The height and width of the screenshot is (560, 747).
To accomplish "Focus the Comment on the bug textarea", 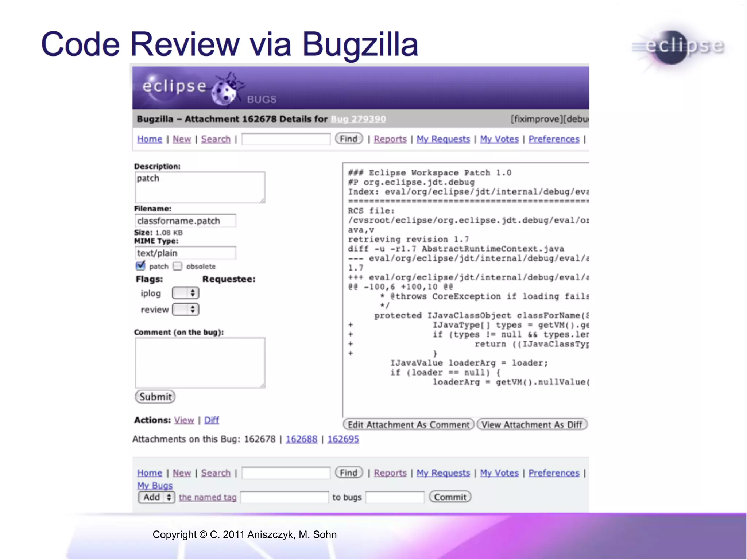I will click(200, 362).
